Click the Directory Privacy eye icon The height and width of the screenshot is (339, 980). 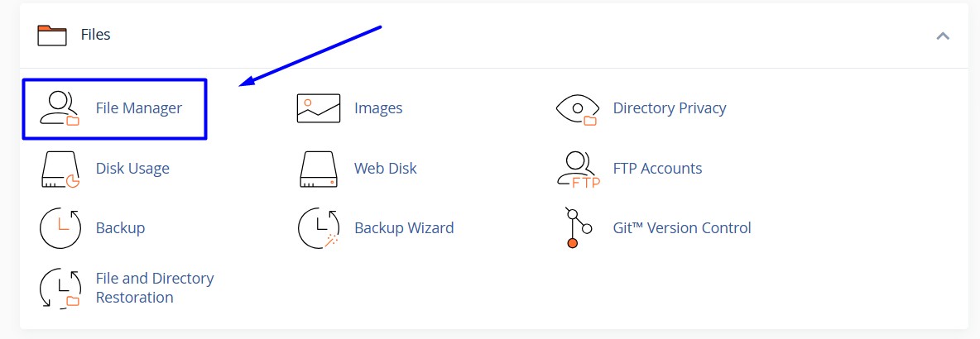click(x=577, y=108)
